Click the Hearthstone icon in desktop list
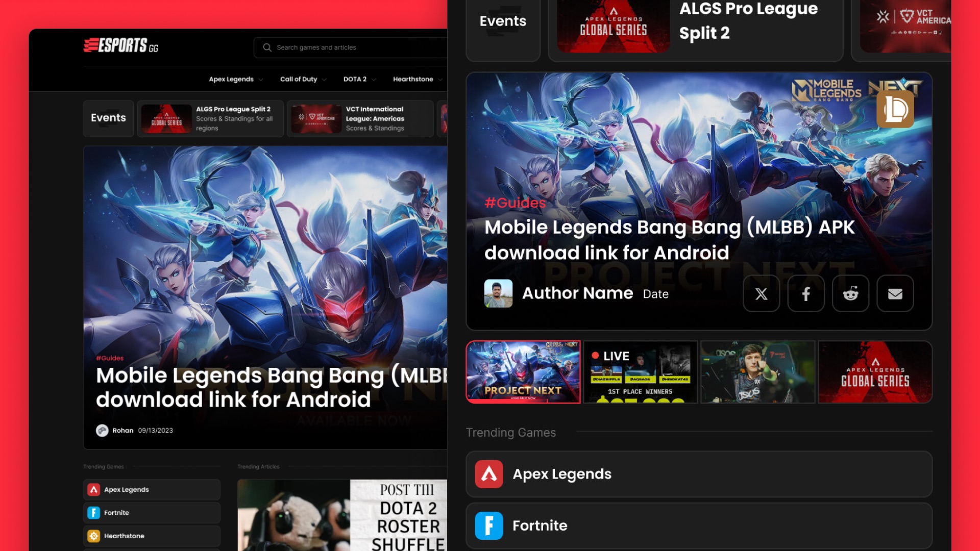Image resolution: width=980 pixels, height=551 pixels. [94, 536]
